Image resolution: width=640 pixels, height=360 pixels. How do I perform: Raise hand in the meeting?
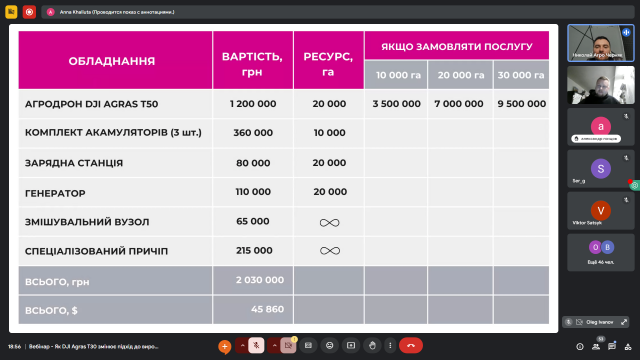(x=372, y=346)
